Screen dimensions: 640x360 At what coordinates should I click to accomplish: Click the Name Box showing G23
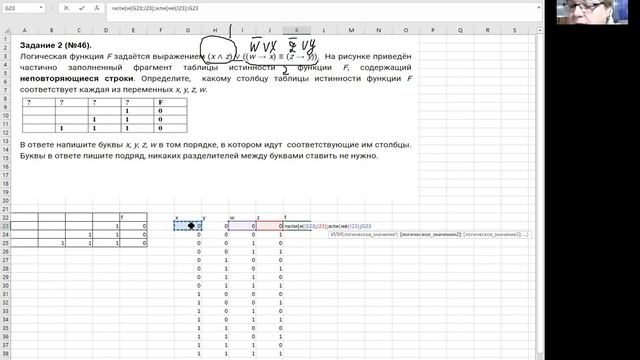[x=21, y=8]
